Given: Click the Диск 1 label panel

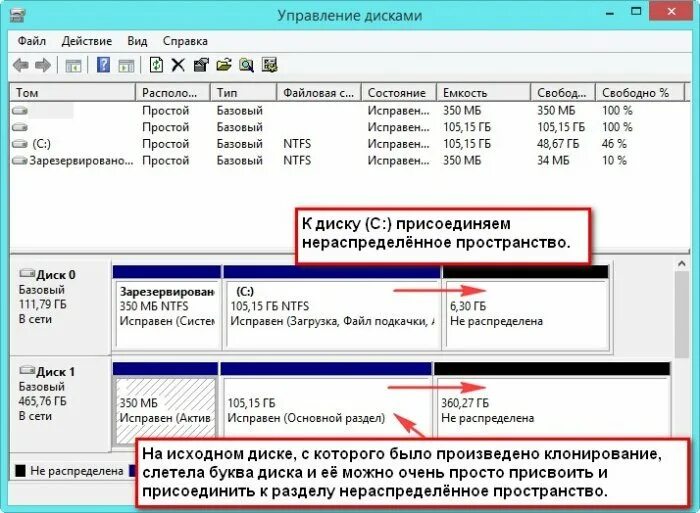Looking at the screenshot, I should pos(60,404).
